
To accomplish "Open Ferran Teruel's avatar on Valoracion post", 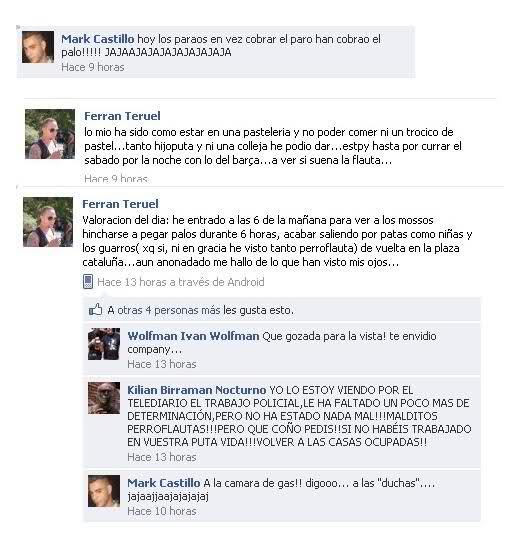I will pyautogui.click(x=48, y=222).
